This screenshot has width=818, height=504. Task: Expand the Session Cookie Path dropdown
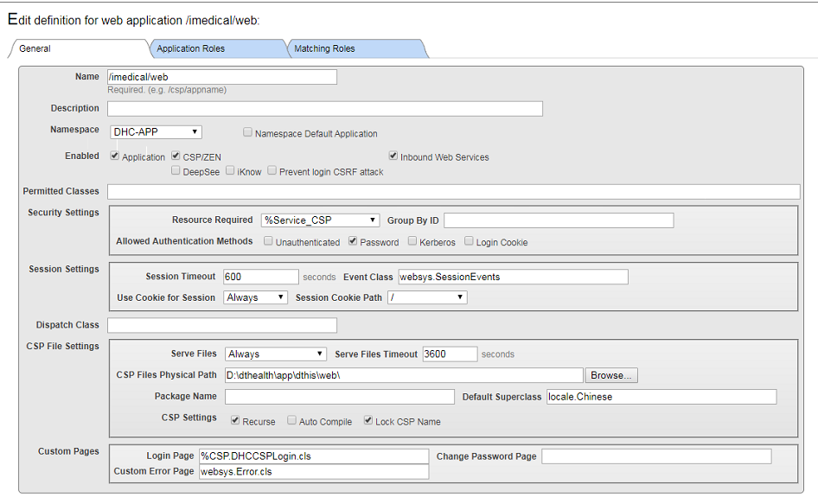pos(427,297)
